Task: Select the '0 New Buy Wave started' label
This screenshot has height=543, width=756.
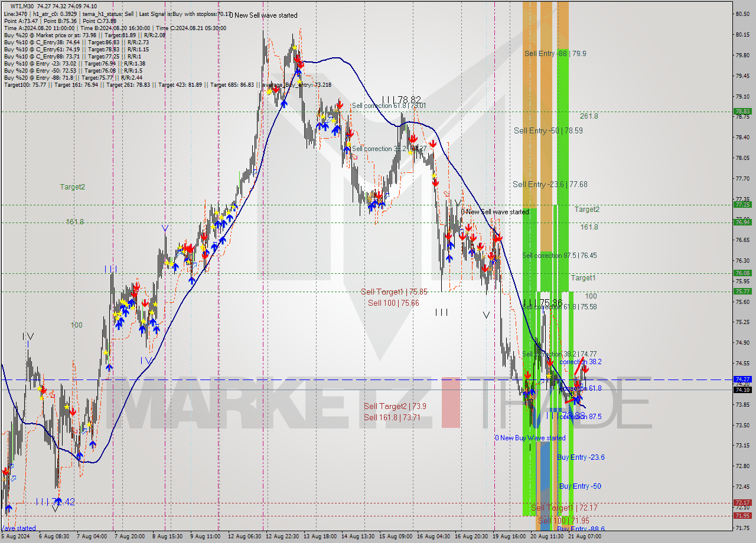Action: click(x=530, y=438)
